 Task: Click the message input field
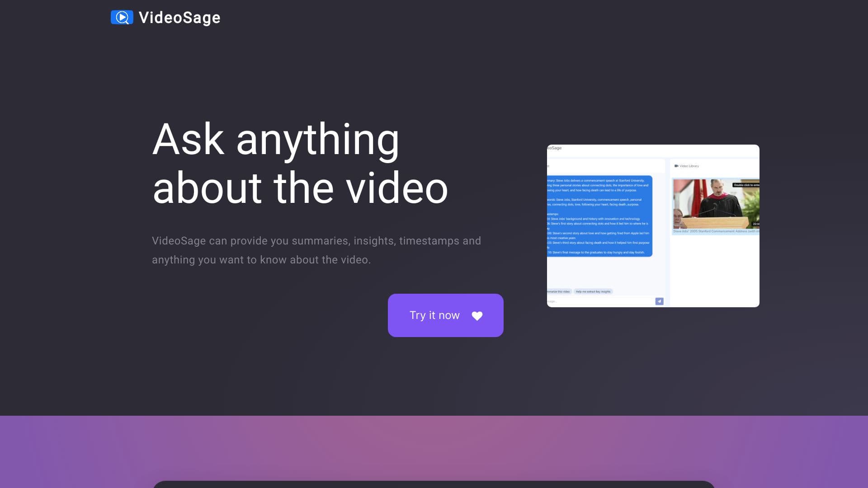588,301
